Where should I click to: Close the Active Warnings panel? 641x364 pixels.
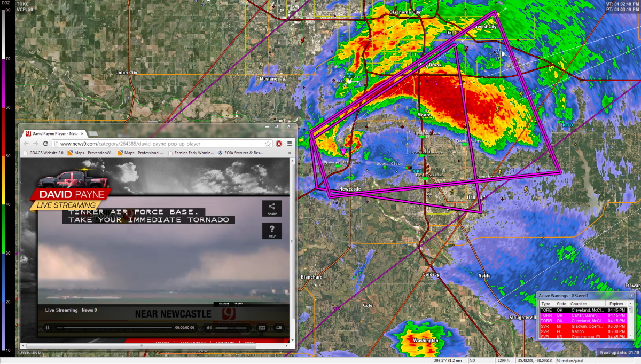click(x=631, y=296)
